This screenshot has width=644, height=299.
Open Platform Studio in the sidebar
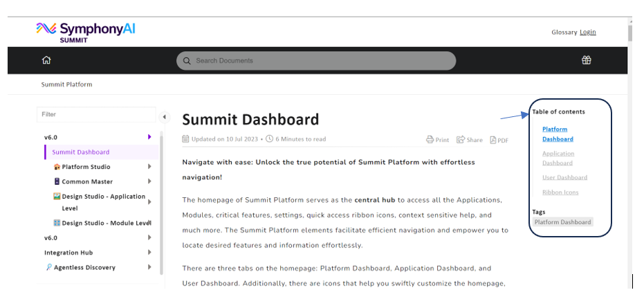click(x=86, y=167)
